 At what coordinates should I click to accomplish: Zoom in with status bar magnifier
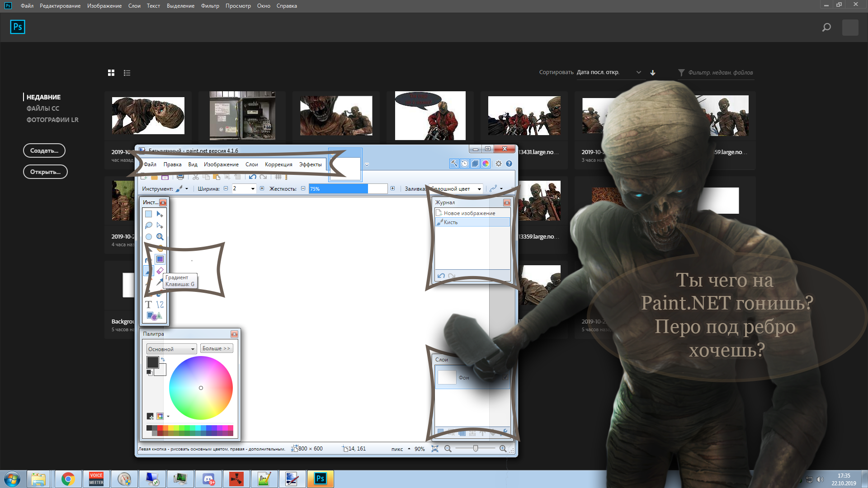tap(503, 449)
